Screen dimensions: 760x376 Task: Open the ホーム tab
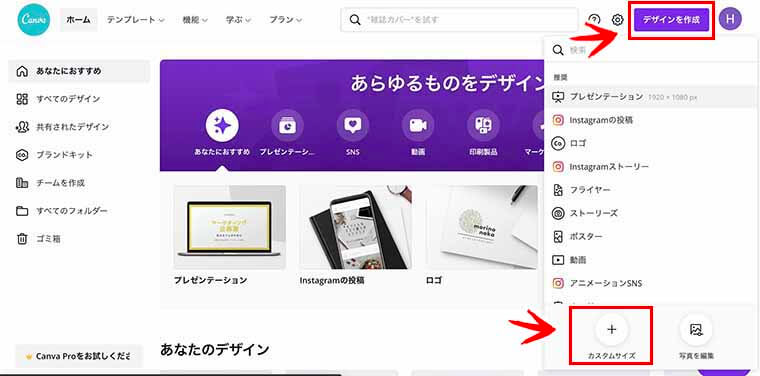79,20
